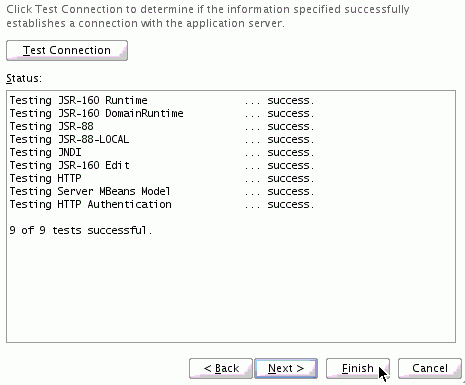Screen dimensions: 465x385
Task: Cancel the connection wizard
Action: (430, 368)
